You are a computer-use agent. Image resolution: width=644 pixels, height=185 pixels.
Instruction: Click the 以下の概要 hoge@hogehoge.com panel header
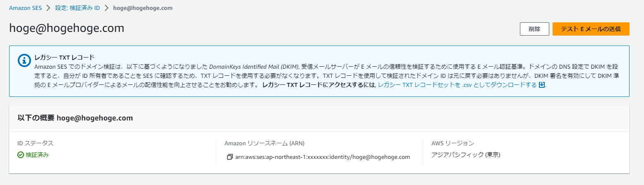click(75, 118)
